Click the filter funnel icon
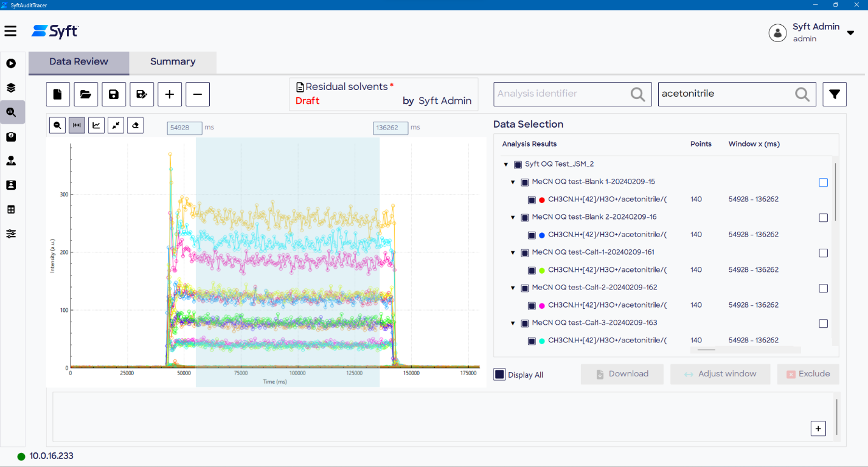 pos(835,94)
